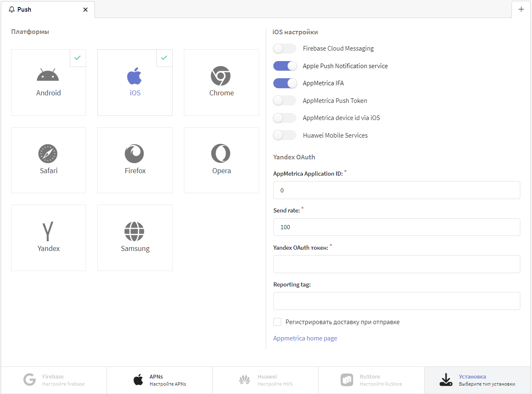
Task: Enable AppMetrica Push Token toggle
Action: (x=285, y=100)
